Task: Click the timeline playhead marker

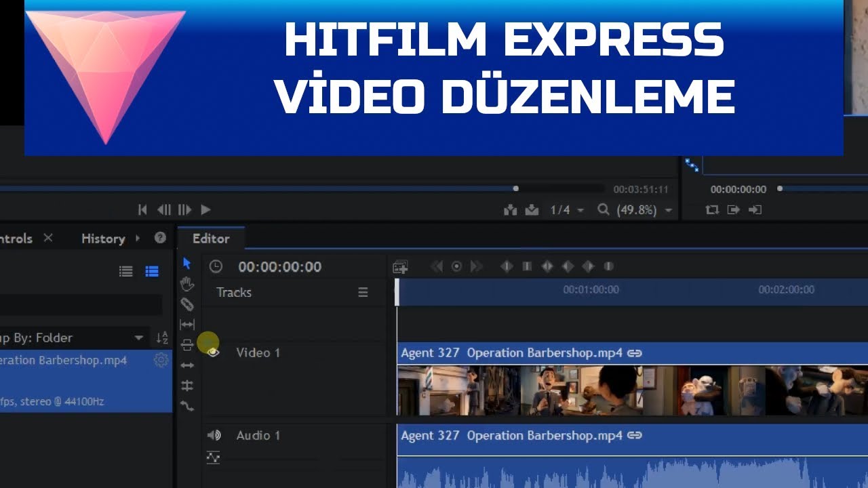Action: pos(397,292)
